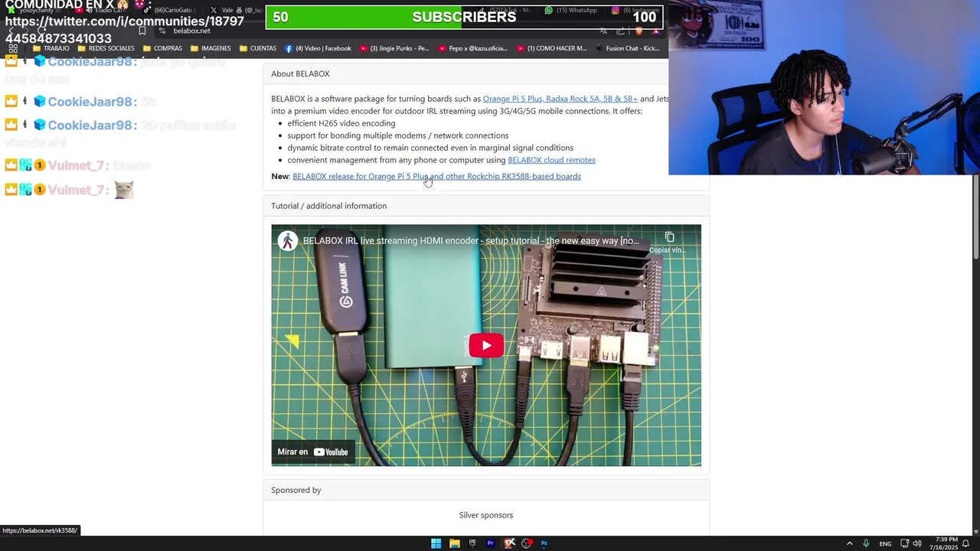Open the REDES SOCIALES bookmarks folder

pyautogui.click(x=106, y=48)
